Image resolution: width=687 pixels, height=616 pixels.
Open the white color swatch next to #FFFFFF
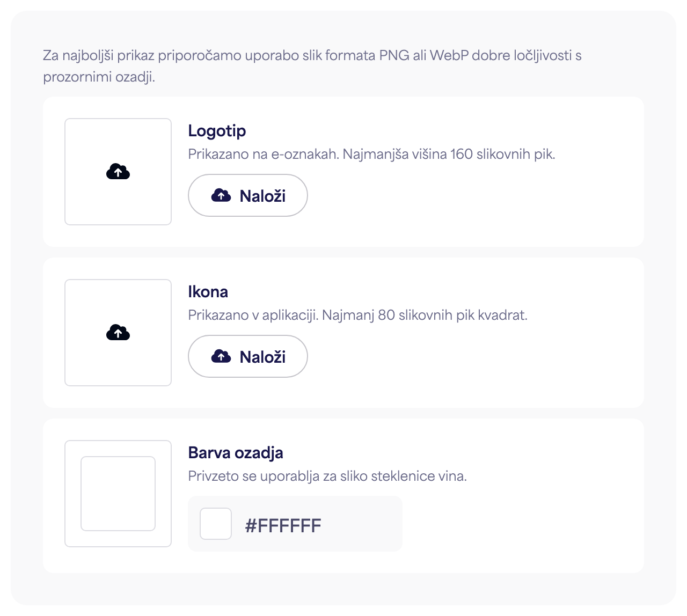click(216, 524)
